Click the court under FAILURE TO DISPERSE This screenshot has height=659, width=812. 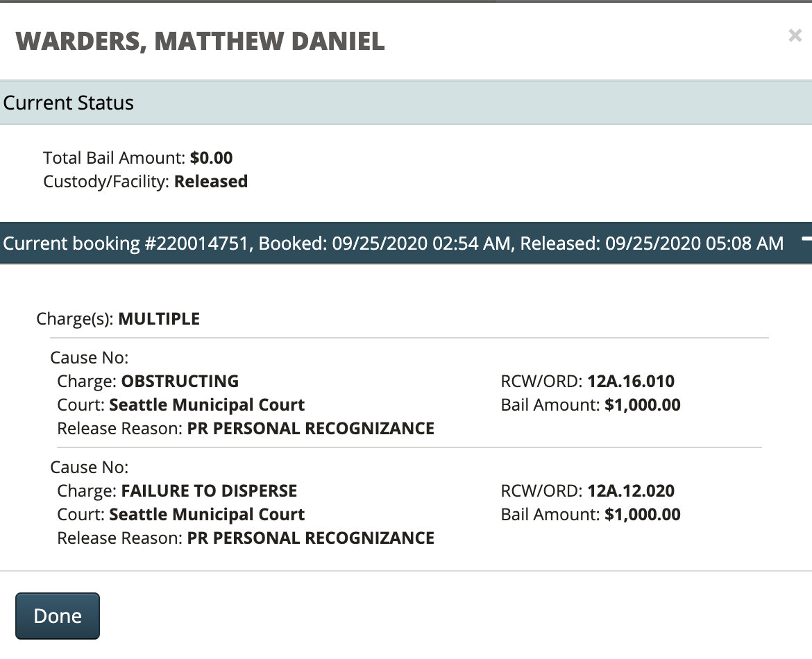[207, 515]
